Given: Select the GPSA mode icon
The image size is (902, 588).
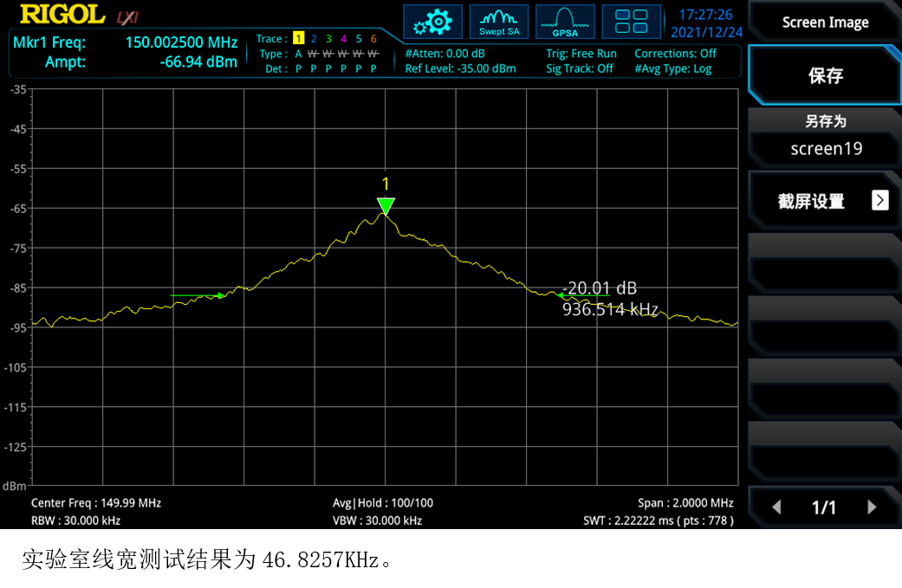Looking at the screenshot, I should click(x=565, y=22).
